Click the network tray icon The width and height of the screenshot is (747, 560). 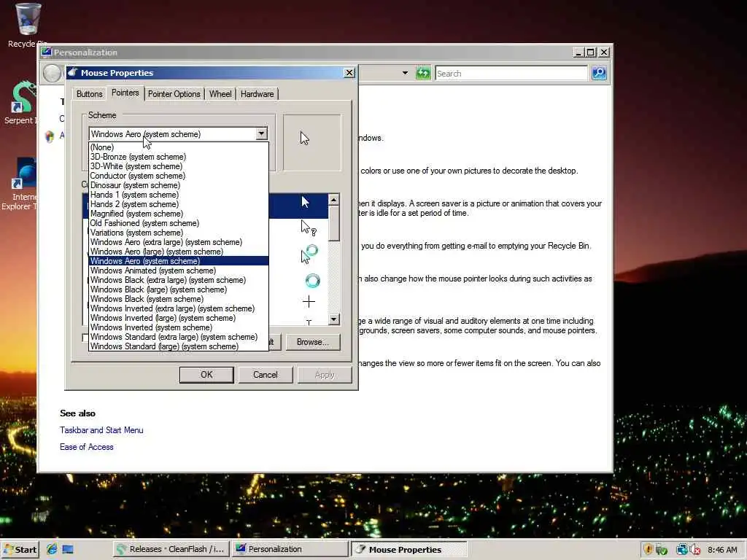pyautogui.click(x=681, y=549)
